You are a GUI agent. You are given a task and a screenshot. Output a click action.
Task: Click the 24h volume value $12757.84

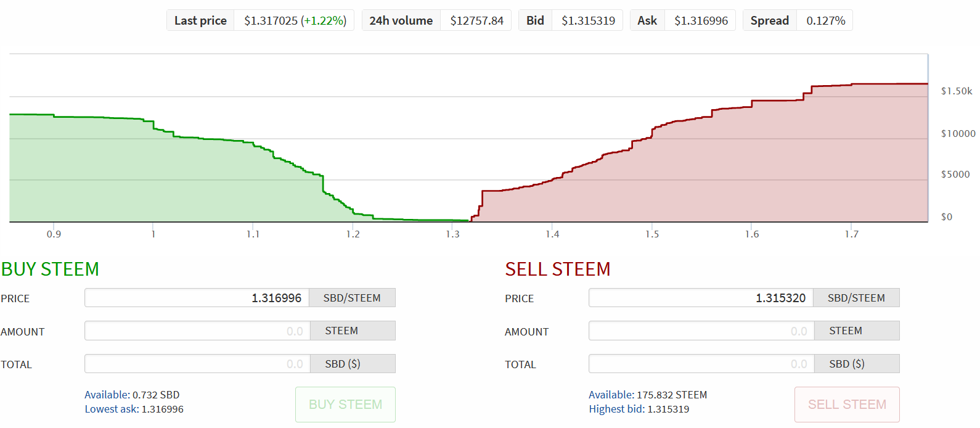tap(476, 20)
